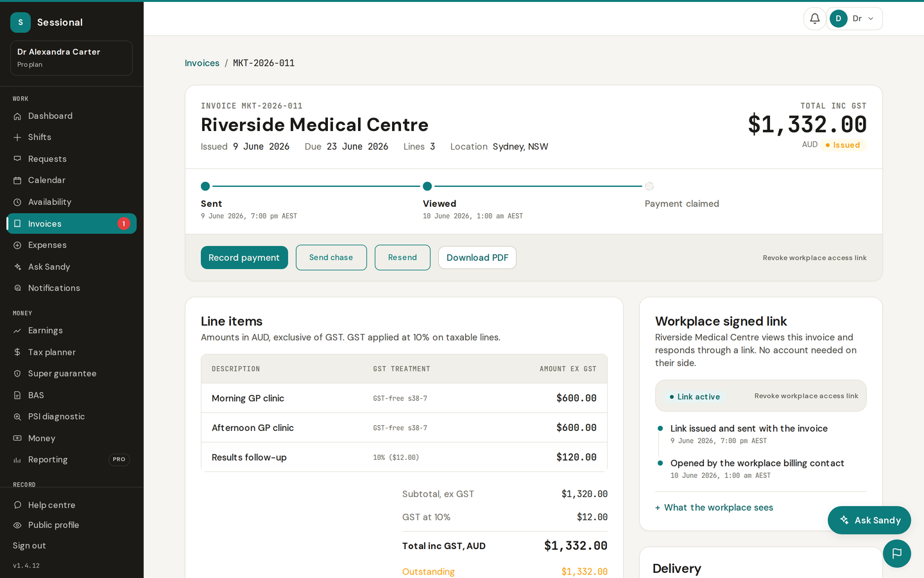
Task: Click Revoke link beside Link active
Action: tap(806, 396)
